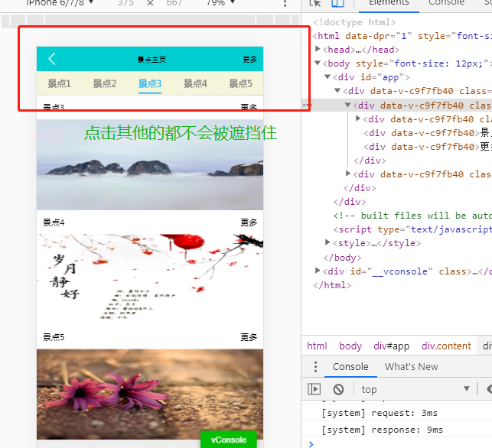Toggle the device toolbar icon
This screenshot has width=492, height=448.
tap(338, 3)
